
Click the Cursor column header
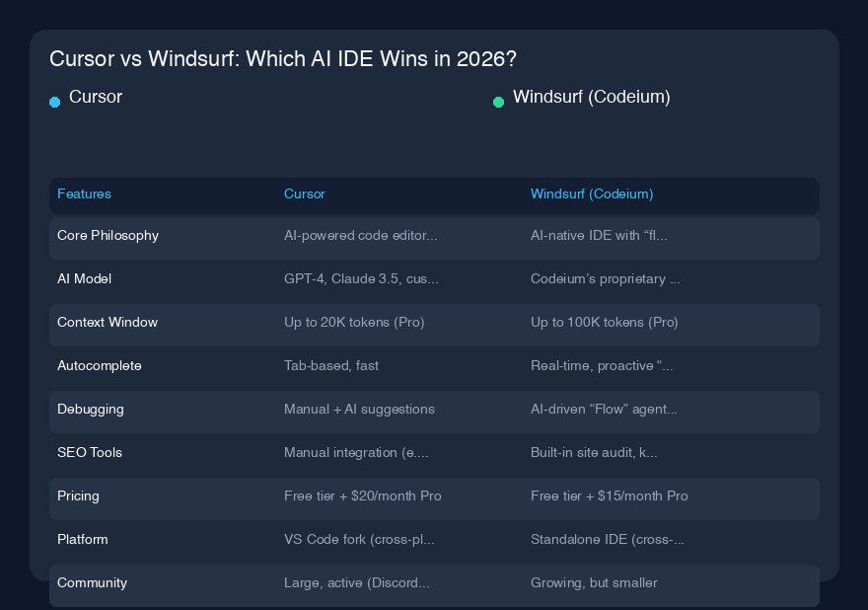click(x=305, y=193)
